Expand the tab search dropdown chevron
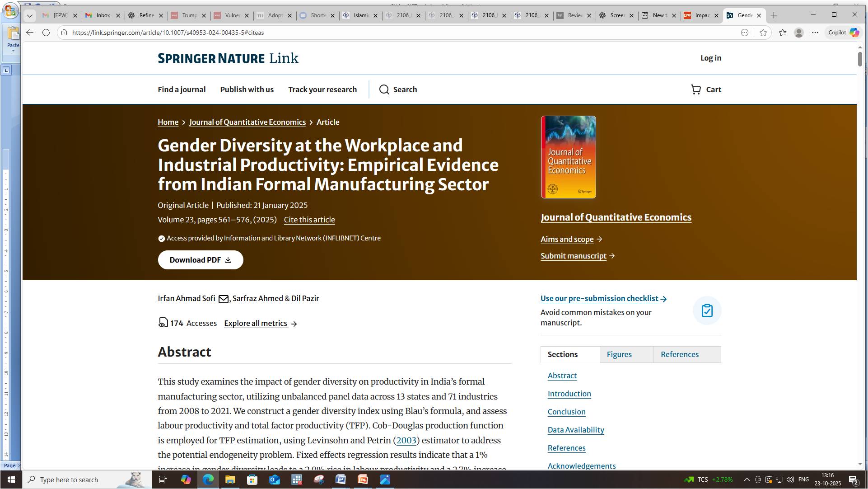The height and width of the screenshot is (489, 868). click(30, 16)
